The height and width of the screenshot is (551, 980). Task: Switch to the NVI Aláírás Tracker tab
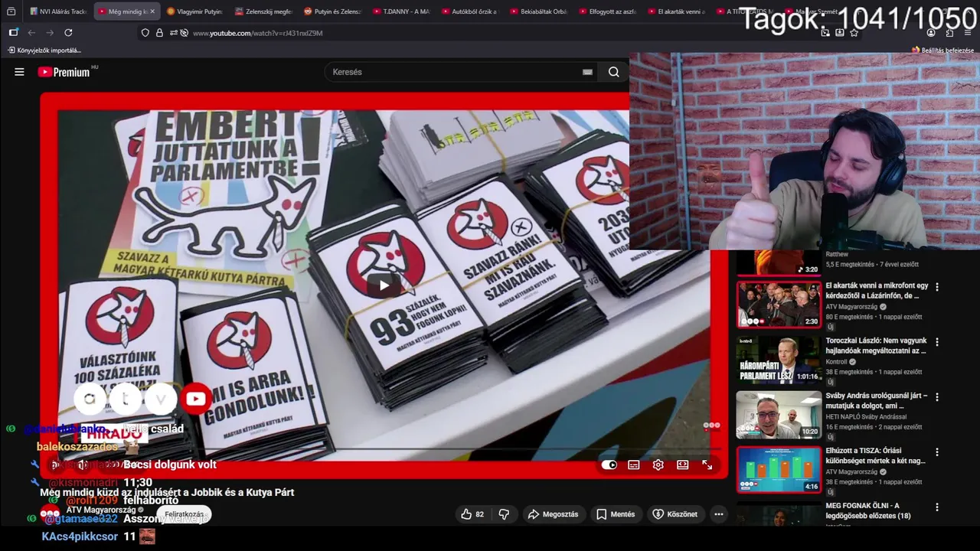57,11
